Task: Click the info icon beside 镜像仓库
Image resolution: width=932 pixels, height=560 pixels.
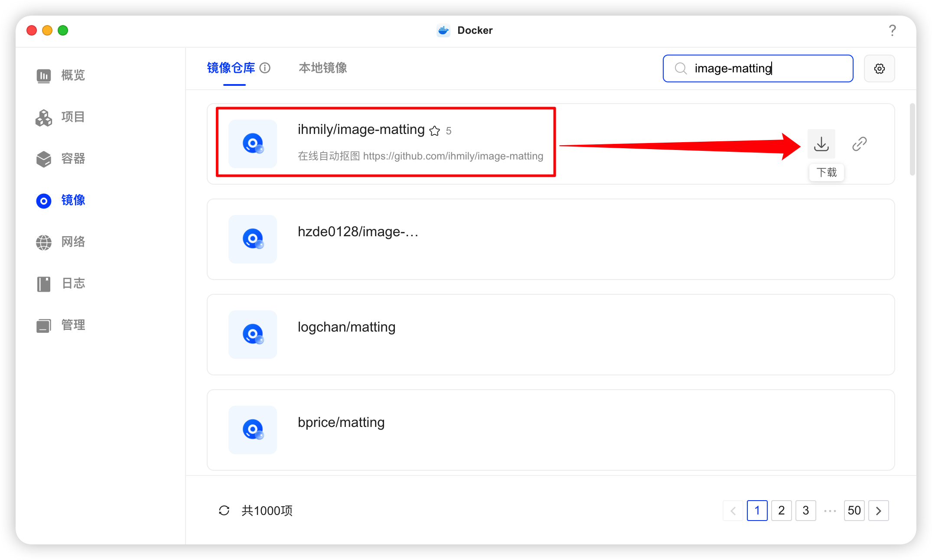Action: click(x=265, y=68)
